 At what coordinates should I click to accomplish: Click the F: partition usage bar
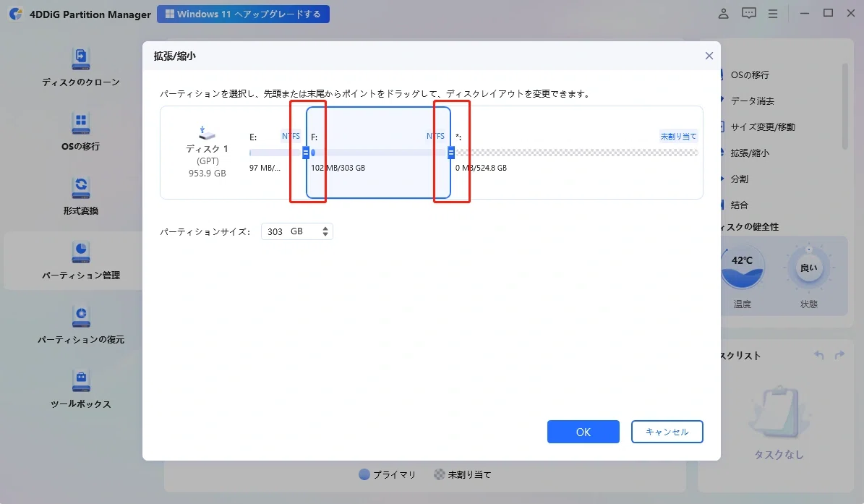(x=379, y=153)
